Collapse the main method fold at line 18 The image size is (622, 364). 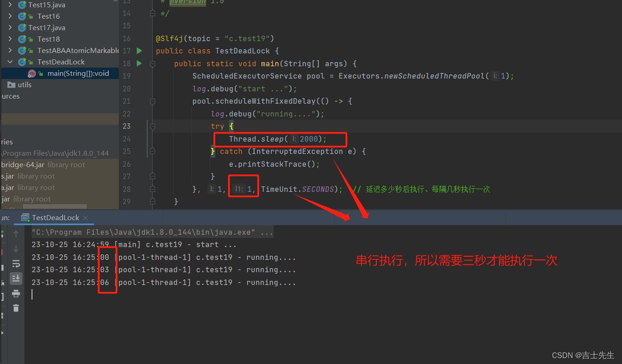point(153,63)
